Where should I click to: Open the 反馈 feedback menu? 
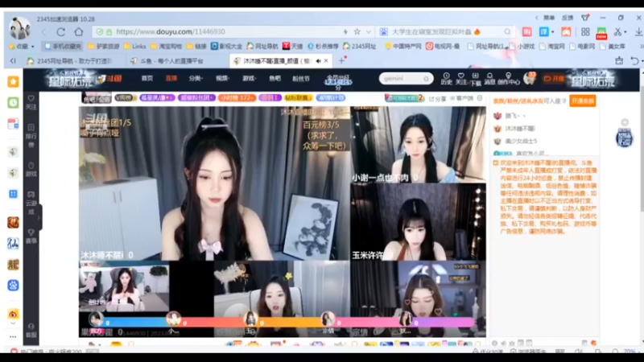pyautogui.click(x=568, y=18)
